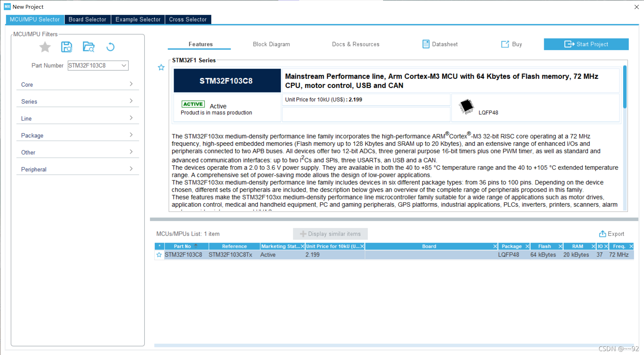Remove the Unit Price for 10kU column
Screen dimensions: 644x355
(362, 246)
